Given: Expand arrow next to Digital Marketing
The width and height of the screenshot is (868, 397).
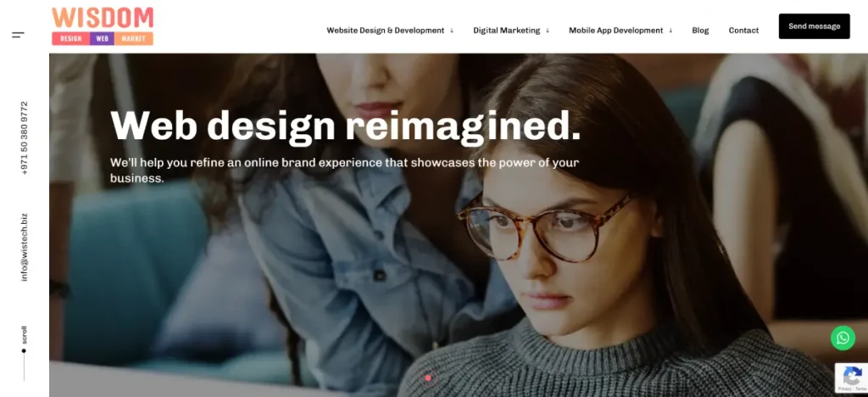Looking at the screenshot, I should 548,31.
